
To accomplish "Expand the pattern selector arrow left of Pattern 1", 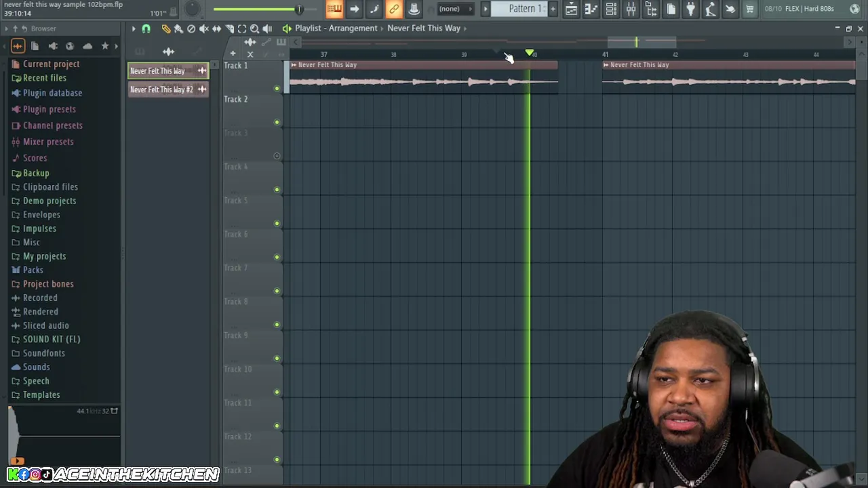I will click(486, 9).
